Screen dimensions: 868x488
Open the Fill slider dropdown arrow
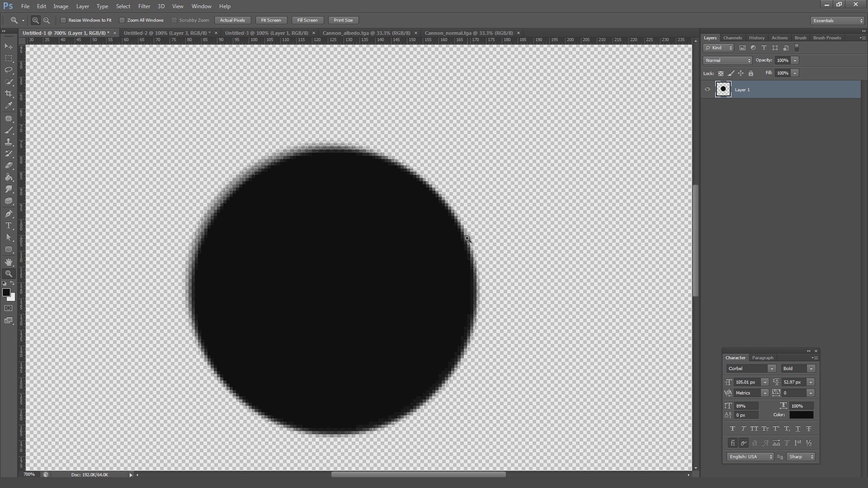pyautogui.click(x=795, y=73)
